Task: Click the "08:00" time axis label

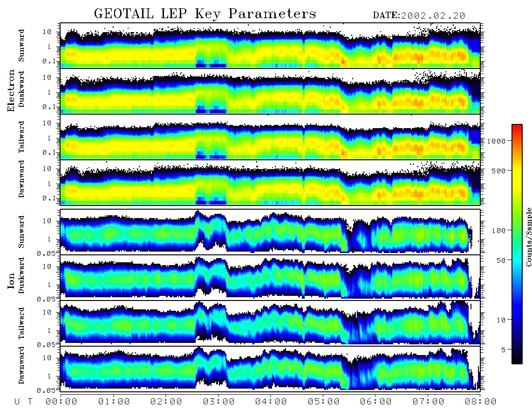Action: (x=481, y=402)
